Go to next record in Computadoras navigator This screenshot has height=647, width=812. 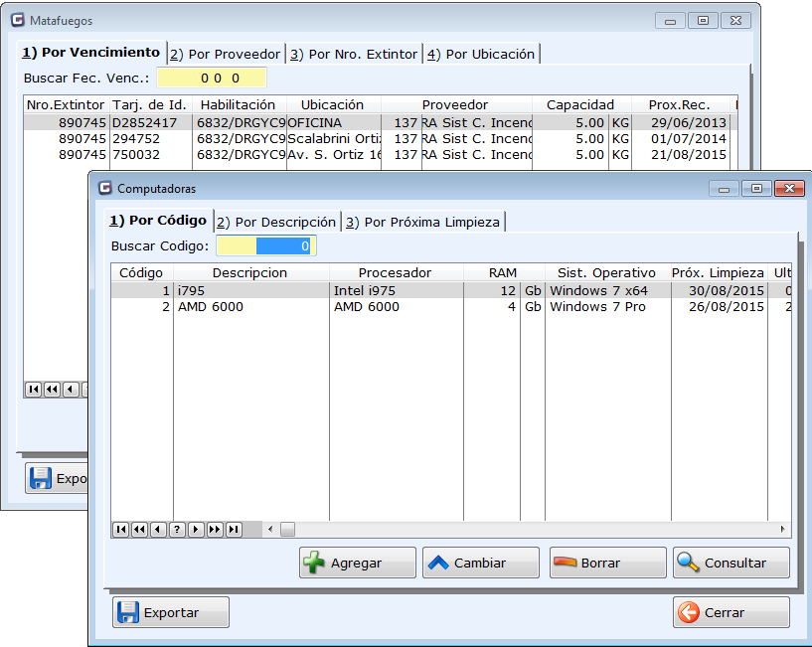(x=197, y=530)
